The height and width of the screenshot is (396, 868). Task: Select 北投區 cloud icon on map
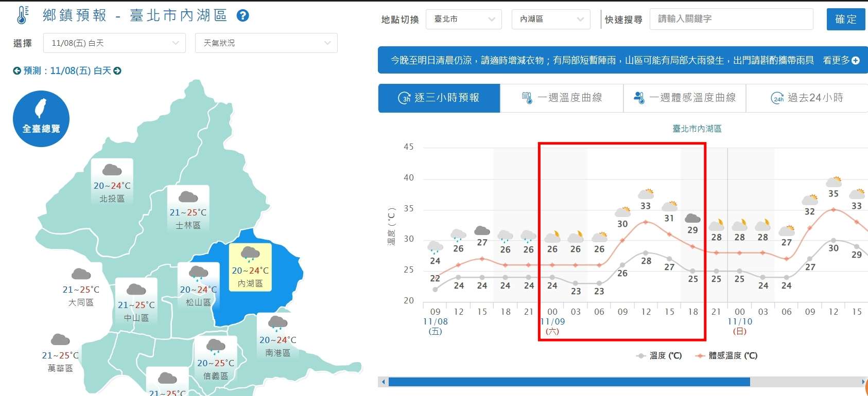[x=112, y=170]
